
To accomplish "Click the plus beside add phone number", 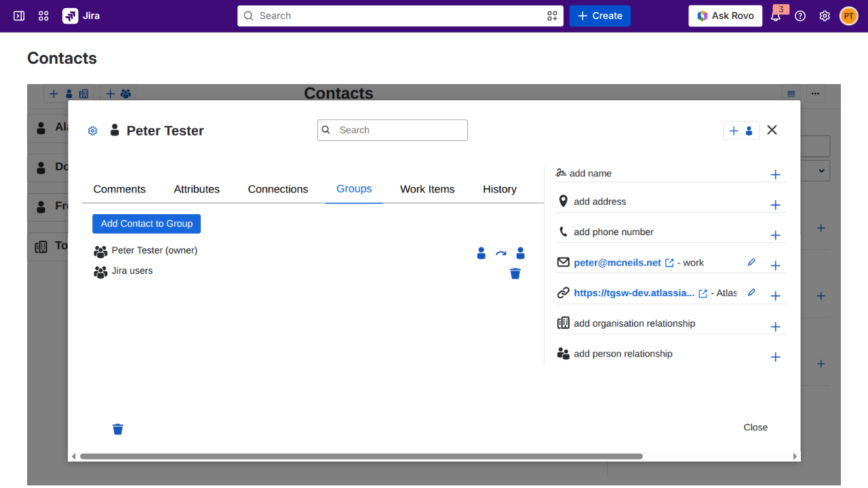I will pyautogui.click(x=776, y=235).
